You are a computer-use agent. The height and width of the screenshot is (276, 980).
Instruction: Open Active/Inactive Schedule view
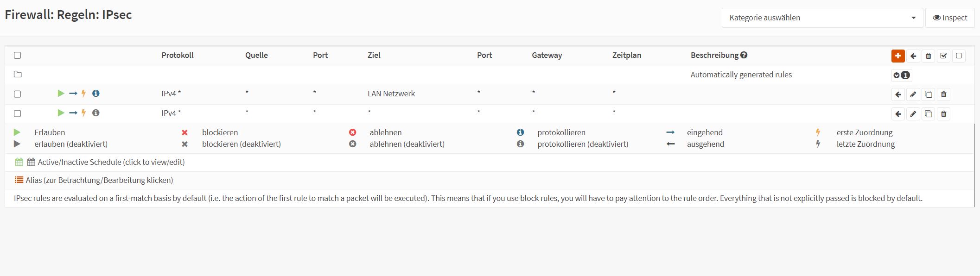click(x=111, y=162)
